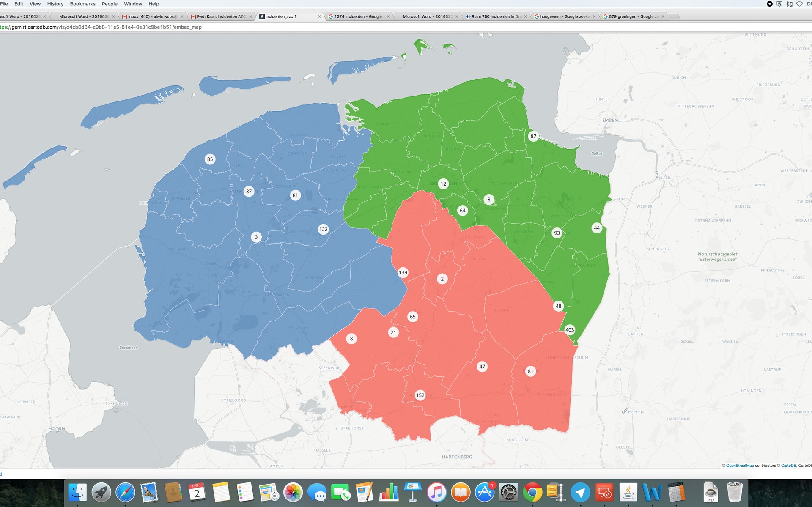Close the hoogeveen Google tab
This screenshot has width=812, height=507.
tap(594, 16)
